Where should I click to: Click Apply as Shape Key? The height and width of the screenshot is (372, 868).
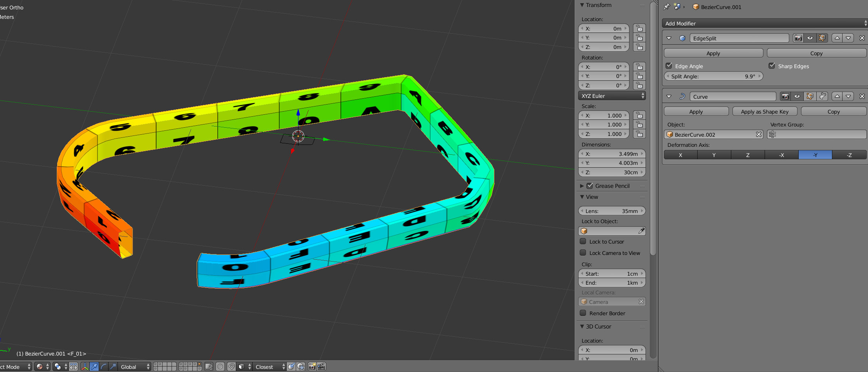[x=765, y=112]
